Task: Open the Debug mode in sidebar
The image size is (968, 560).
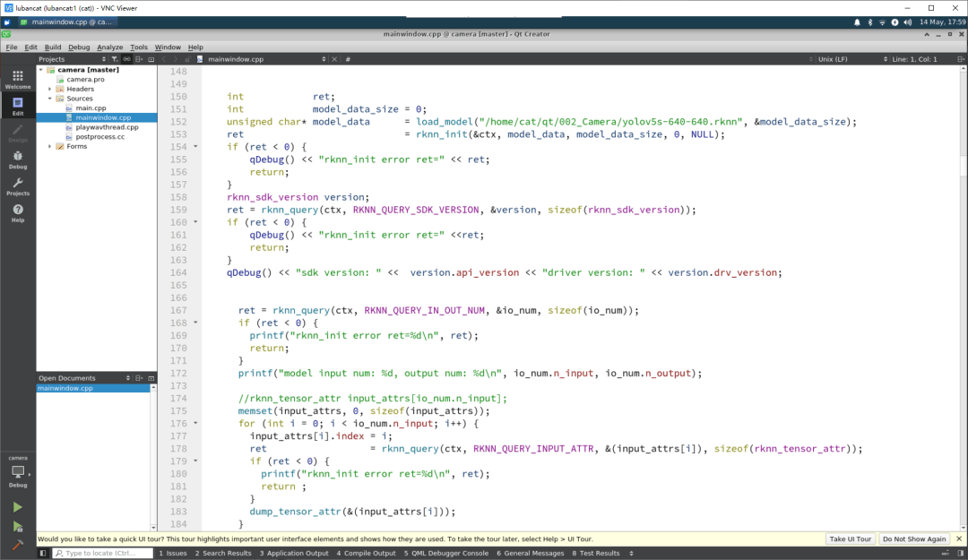Action: pos(18,159)
